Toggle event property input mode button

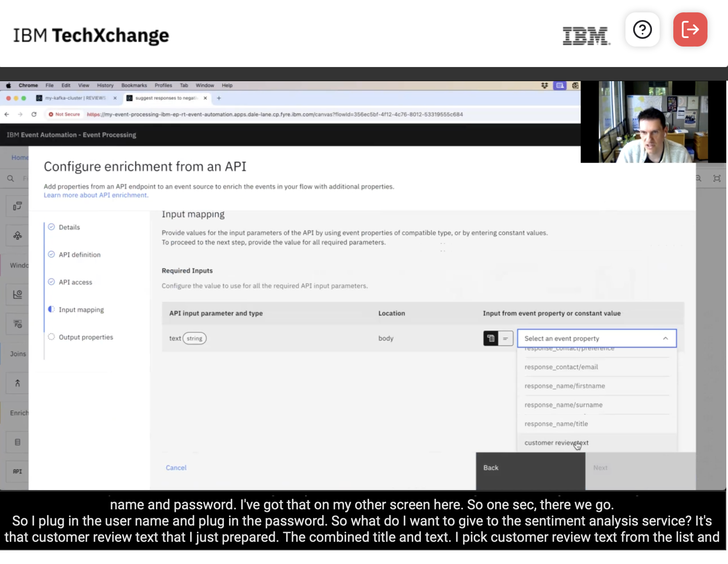click(490, 339)
